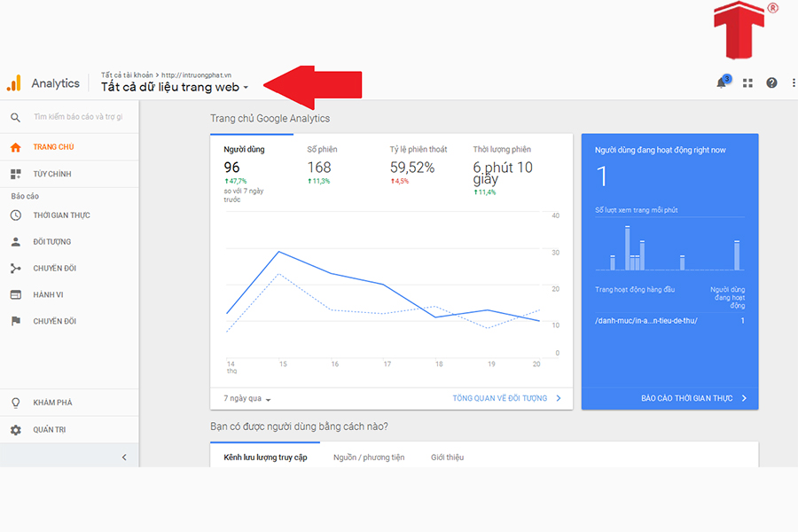Click the Google Analytics logo icon

click(13, 83)
